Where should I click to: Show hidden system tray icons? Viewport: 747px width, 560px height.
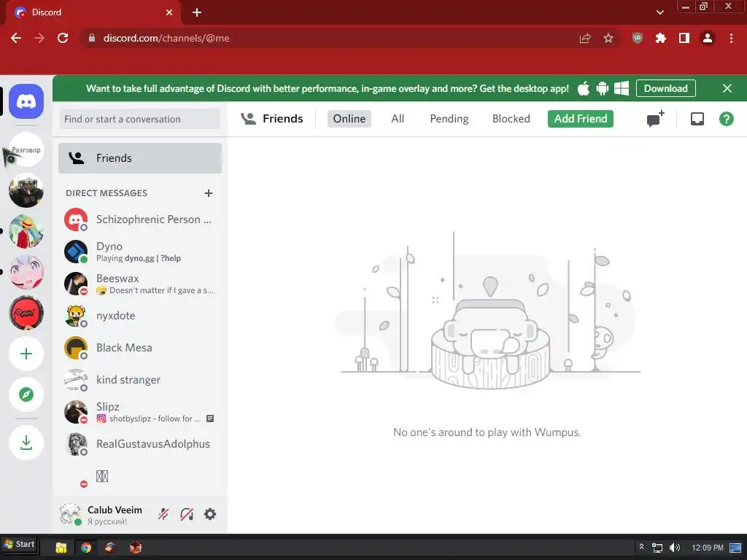[x=641, y=547]
